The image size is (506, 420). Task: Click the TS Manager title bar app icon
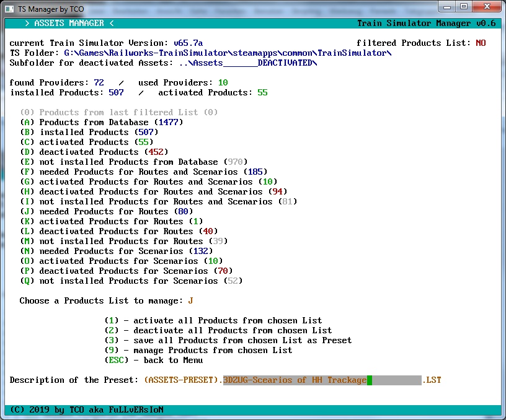click(x=9, y=9)
